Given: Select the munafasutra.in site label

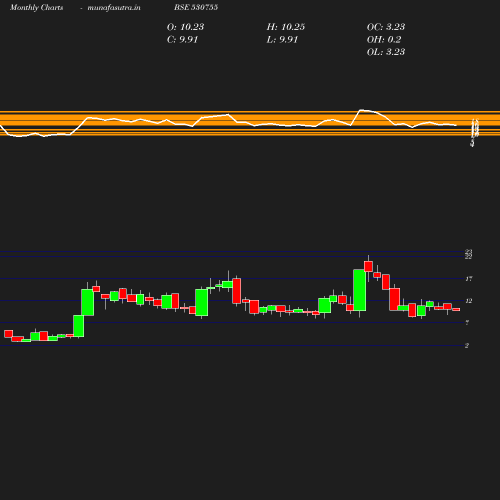Looking at the screenshot, I should (114, 7).
